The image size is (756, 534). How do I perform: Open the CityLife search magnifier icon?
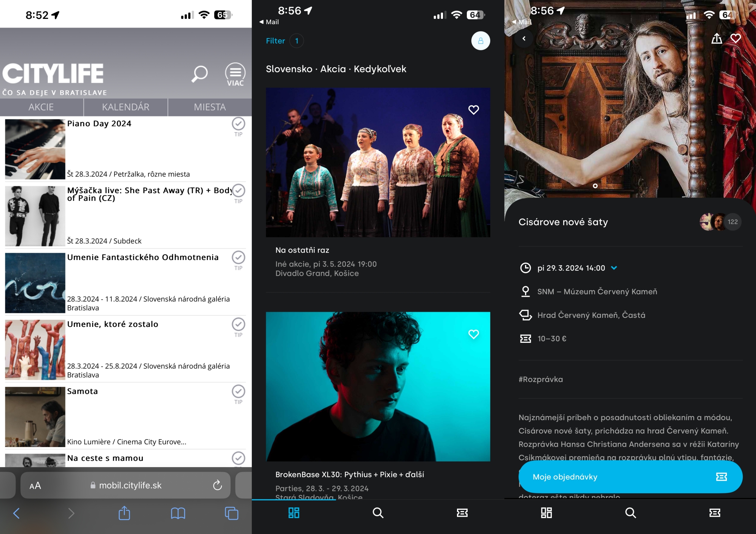pos(199,73)
